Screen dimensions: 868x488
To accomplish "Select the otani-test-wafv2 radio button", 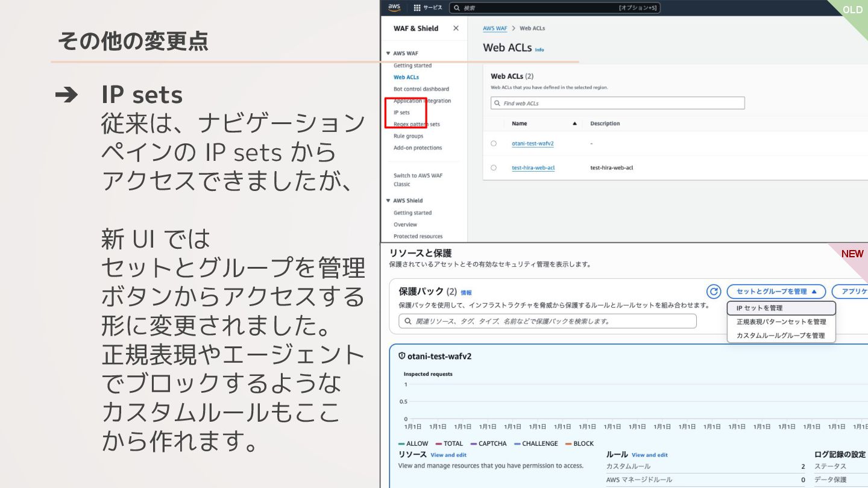I will click(x=494, y=143).
